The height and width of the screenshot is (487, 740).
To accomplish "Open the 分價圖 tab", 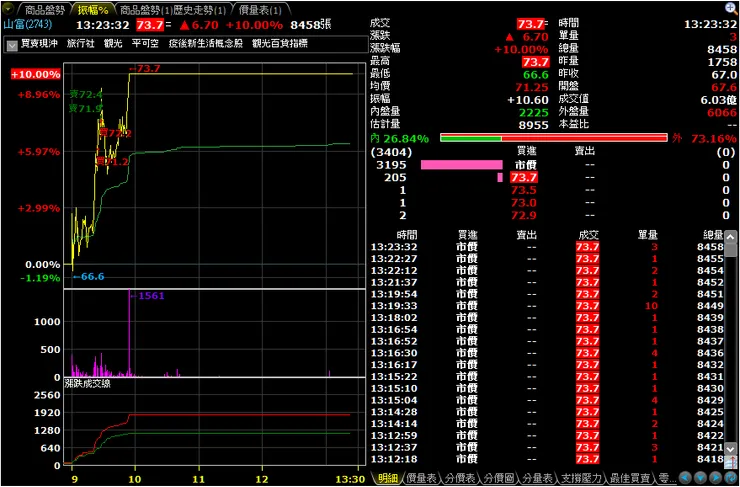I will pyautogui.click(x=497, y=478).
